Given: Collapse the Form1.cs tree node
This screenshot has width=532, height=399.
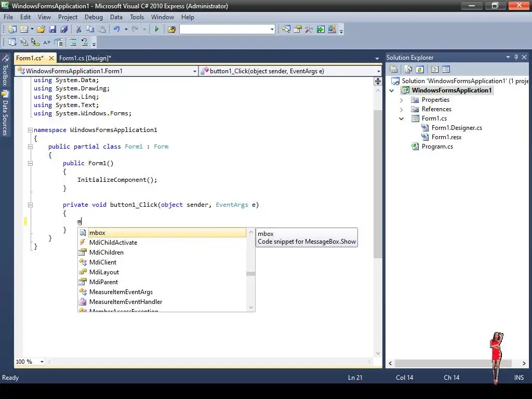Looking at the screenshot, I should (x=402, y=119).
